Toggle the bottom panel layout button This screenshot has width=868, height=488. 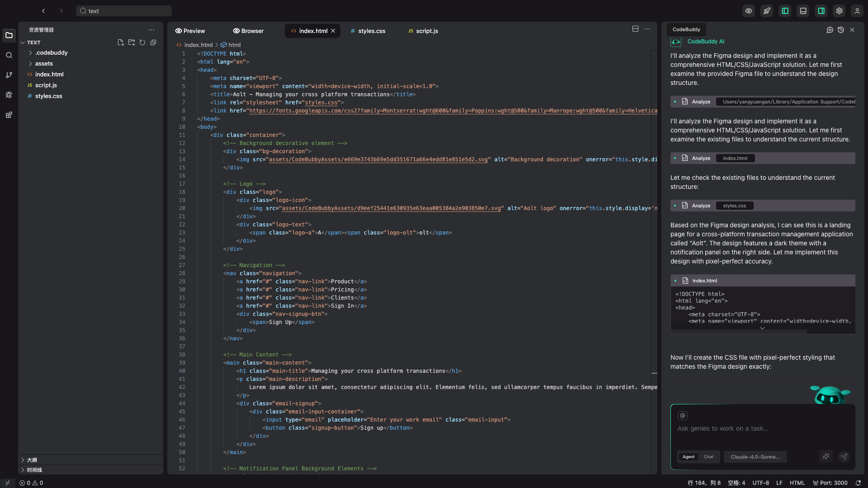803,11
